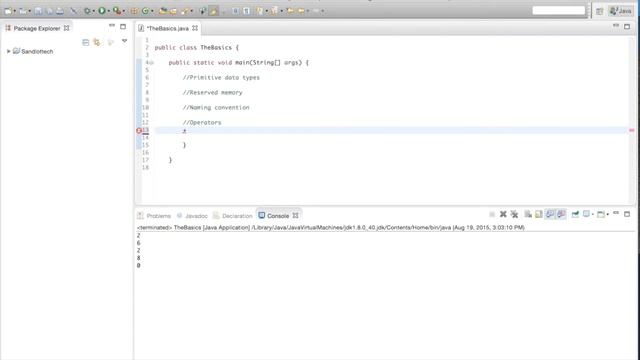
Task: Click the New Java Package icon
Action: pyautogui.click(x=134, y=11)
